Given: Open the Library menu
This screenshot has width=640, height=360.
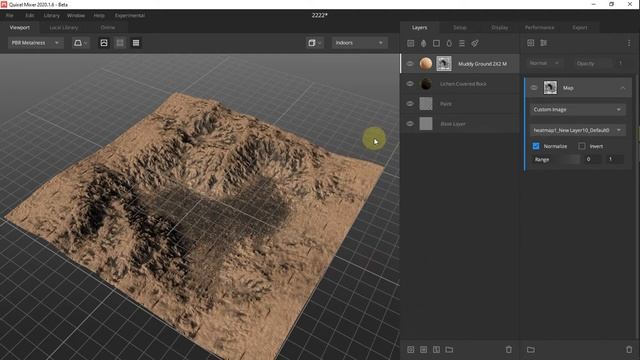Looking at the screenshot, I should (x=52, y=15).
